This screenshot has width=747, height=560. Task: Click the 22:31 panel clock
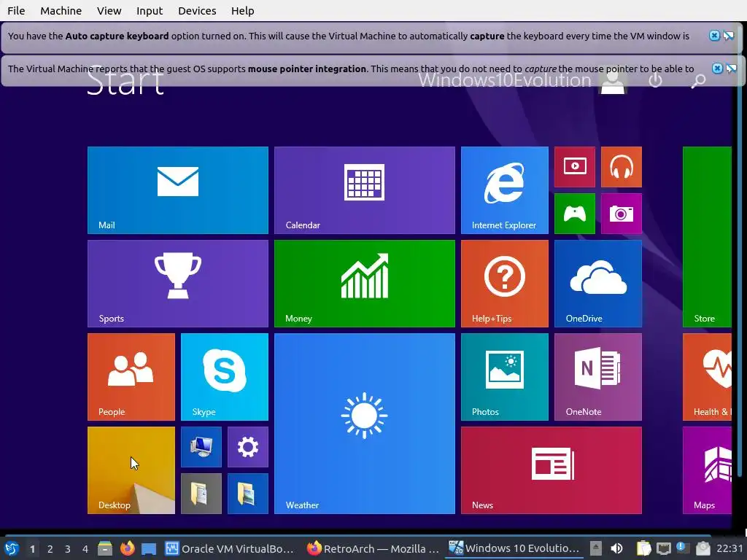(x=729, y=548)
